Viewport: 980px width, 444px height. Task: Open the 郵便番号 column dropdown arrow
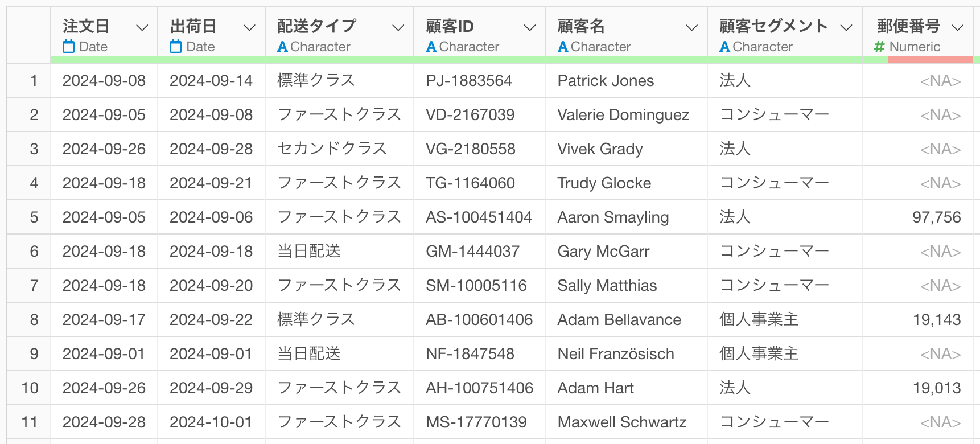tap(958, 27)
